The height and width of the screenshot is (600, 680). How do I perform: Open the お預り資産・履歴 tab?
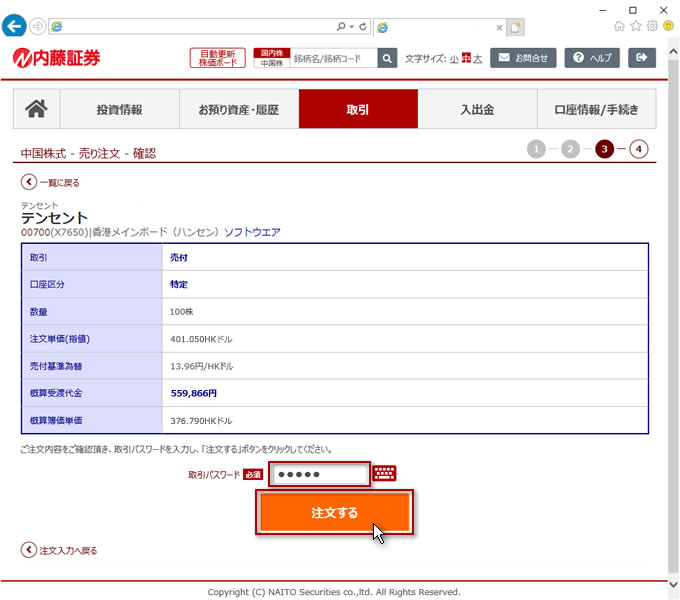(x=239, y=109)
